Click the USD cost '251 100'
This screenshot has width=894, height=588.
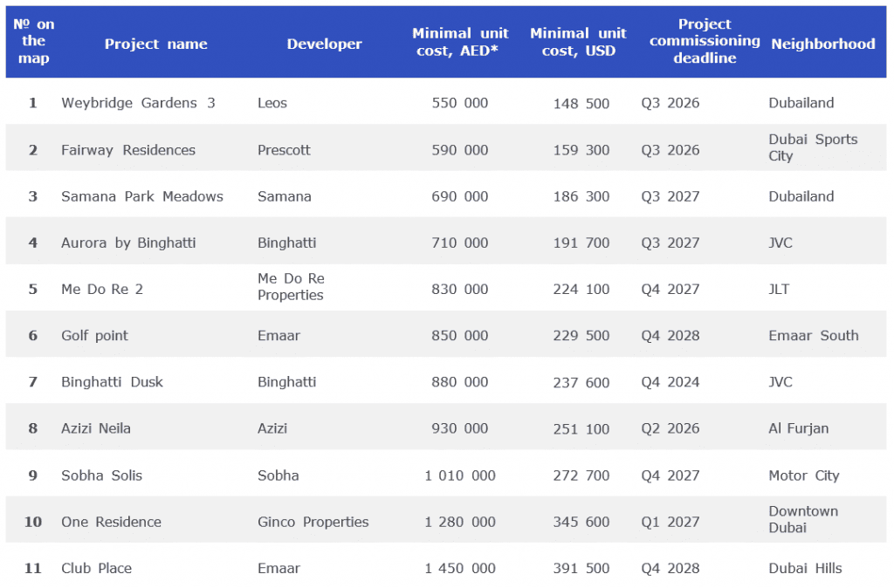pos(581,429)
